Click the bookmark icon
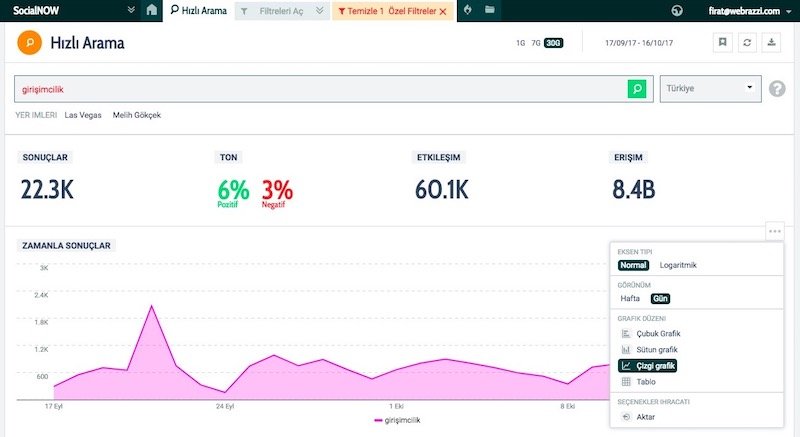 click(x=722, y=43)
